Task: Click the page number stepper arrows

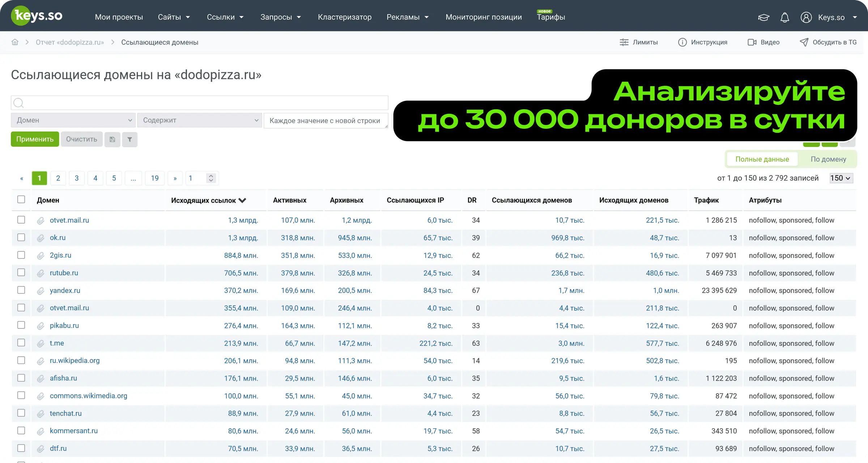Action: [x=211, y=178]
